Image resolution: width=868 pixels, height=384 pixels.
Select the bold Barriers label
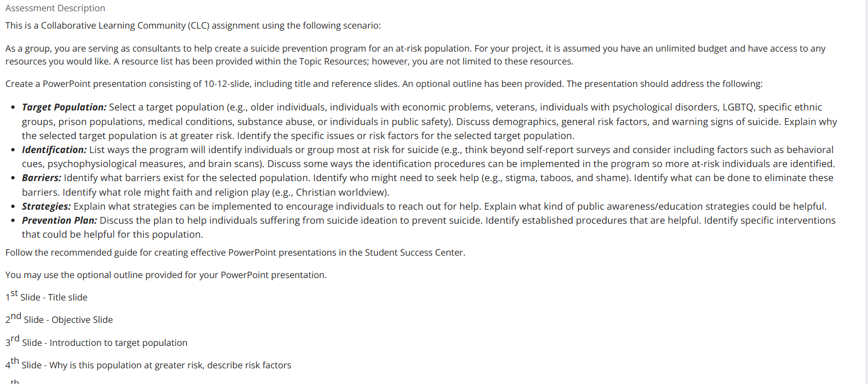pos(42,178)
